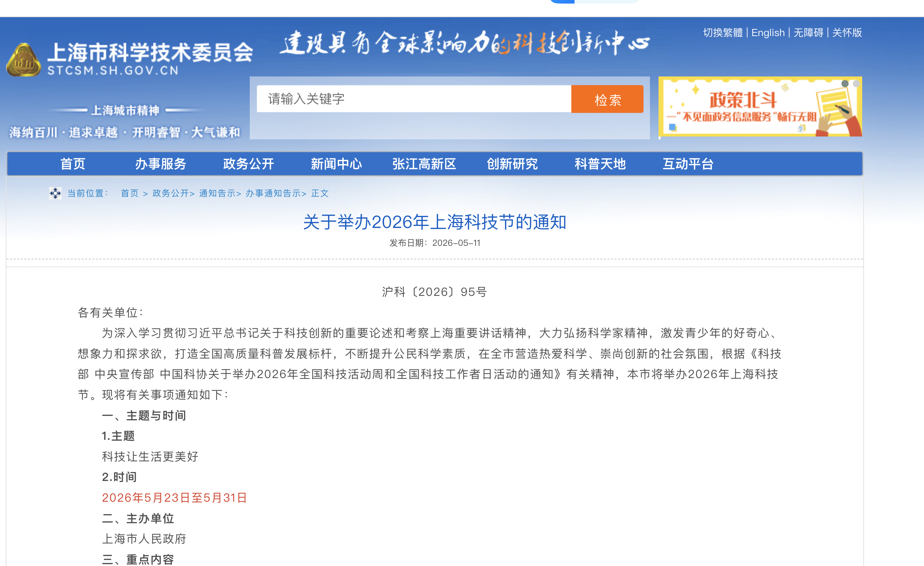The width and height of the screenshot is (924, 566).
Task: Click the breadcrumb location compass icon
Action: [55, 193]
